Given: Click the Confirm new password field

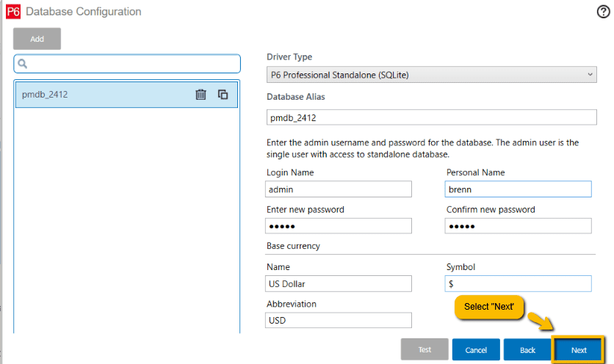Looking at the screenshot, I should pos(518,226).
